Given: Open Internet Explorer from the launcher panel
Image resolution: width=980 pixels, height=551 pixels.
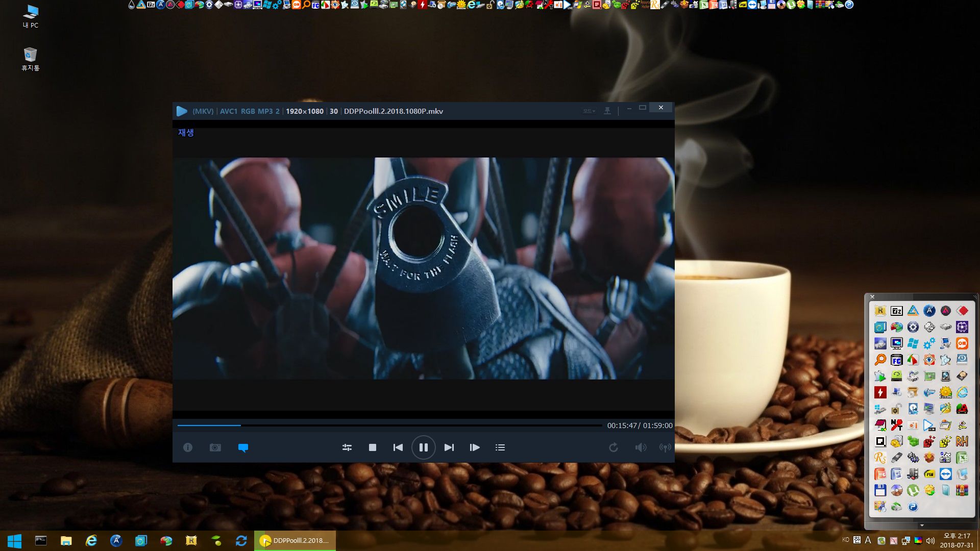Looking at the screenshot, I should pyautogui.click(x=962, y=392).
